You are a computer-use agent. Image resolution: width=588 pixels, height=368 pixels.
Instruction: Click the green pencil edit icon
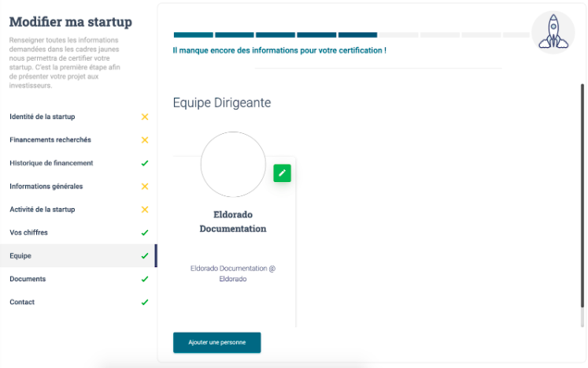[282, 173]
